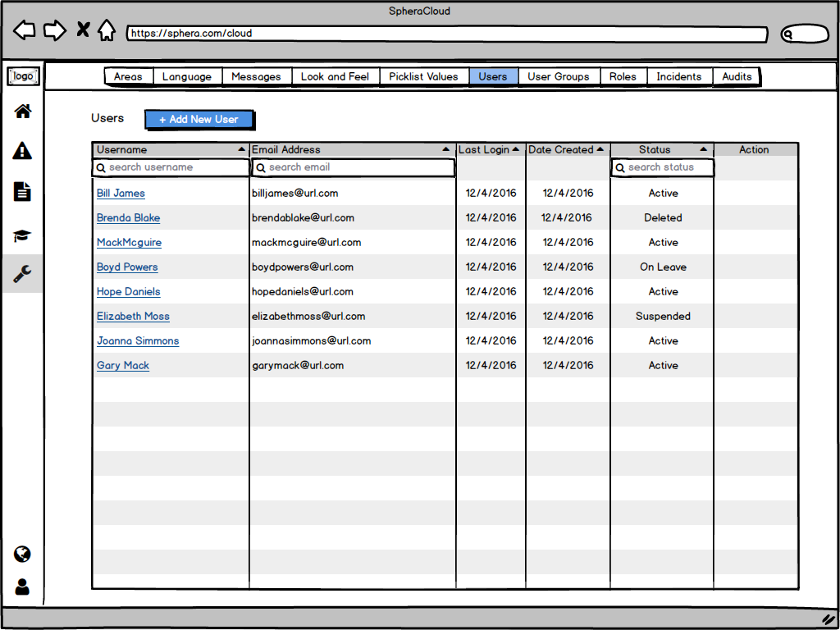
Task: Switch to the Language tab
Action: pos(188,76)
